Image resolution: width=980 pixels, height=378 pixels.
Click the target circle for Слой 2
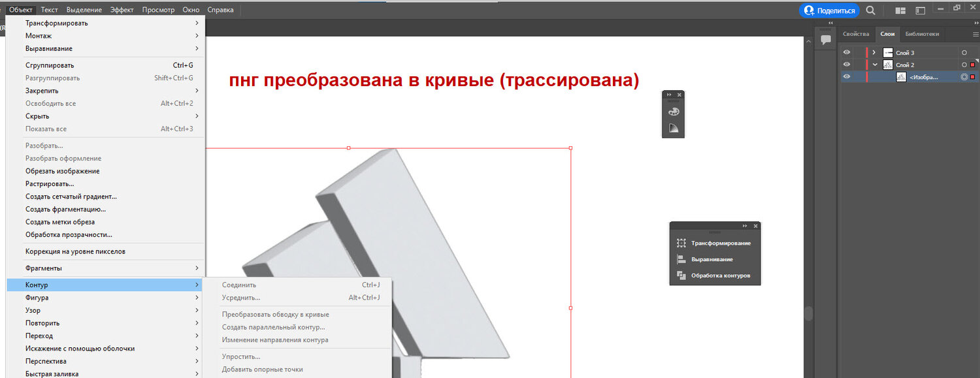point(964,65)
